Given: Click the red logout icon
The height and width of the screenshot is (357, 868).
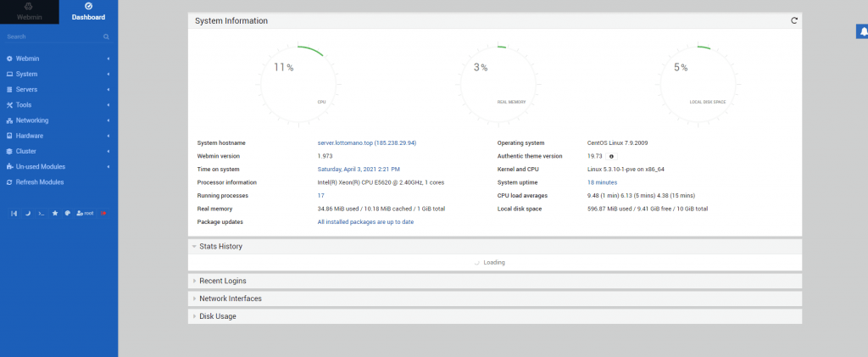Looking at the screenshot, I should pos(103,213).
